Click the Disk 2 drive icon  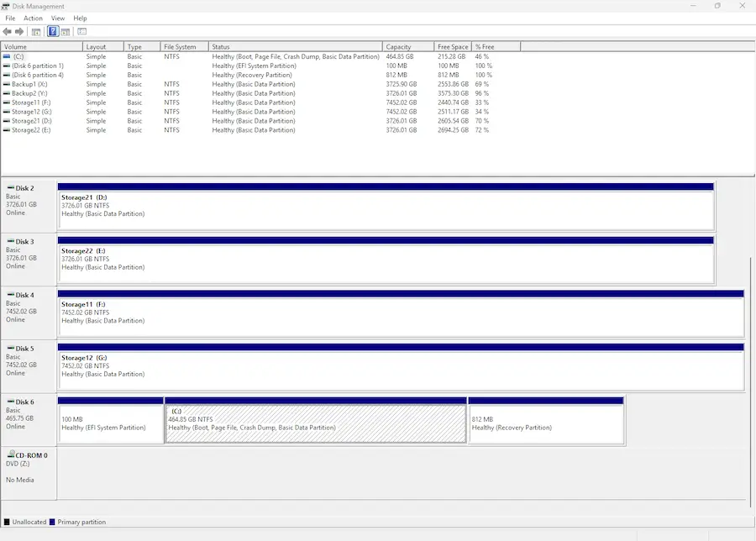click(x=11, y=187)
